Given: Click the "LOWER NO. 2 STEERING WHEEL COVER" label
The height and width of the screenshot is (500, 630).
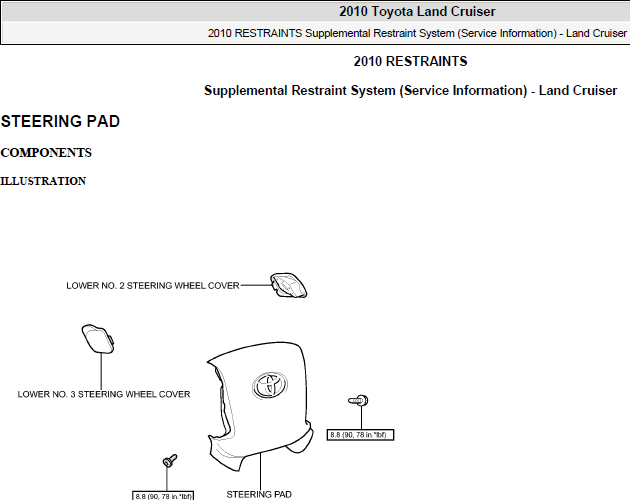Looking at the screenshot, I should pyautogui.click(x=153, y=286).
